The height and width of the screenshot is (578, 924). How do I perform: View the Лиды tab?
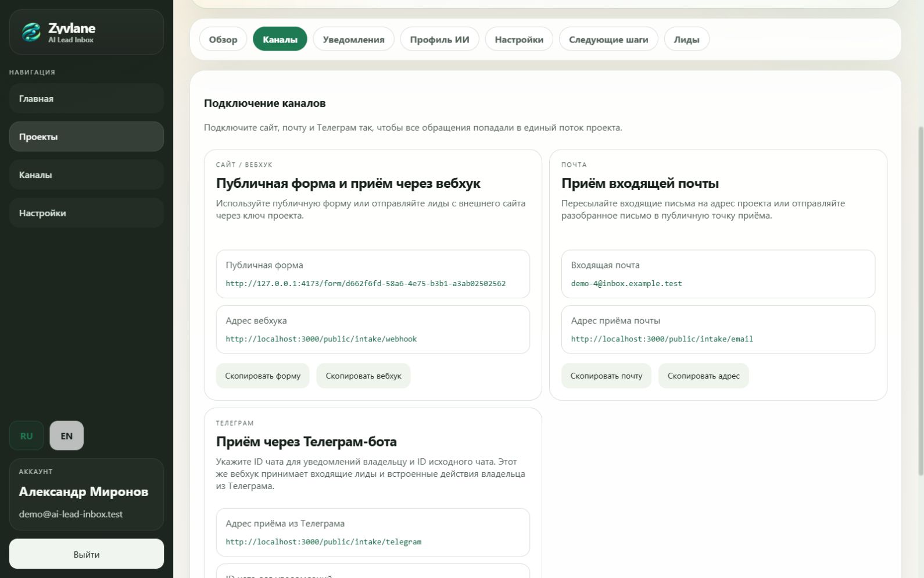[x=686, y=40]
